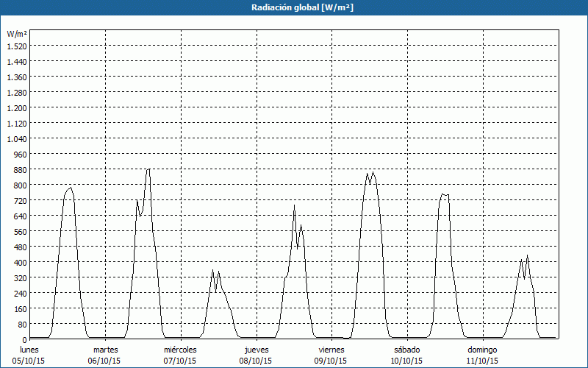Select the 960 y-axis tick label

point(19,154)
